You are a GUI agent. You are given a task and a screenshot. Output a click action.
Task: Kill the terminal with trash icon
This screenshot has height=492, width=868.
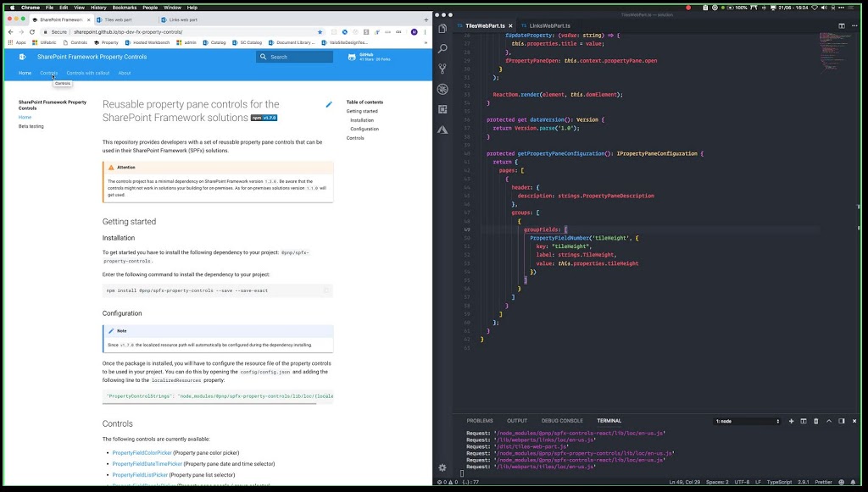point(816,421)
